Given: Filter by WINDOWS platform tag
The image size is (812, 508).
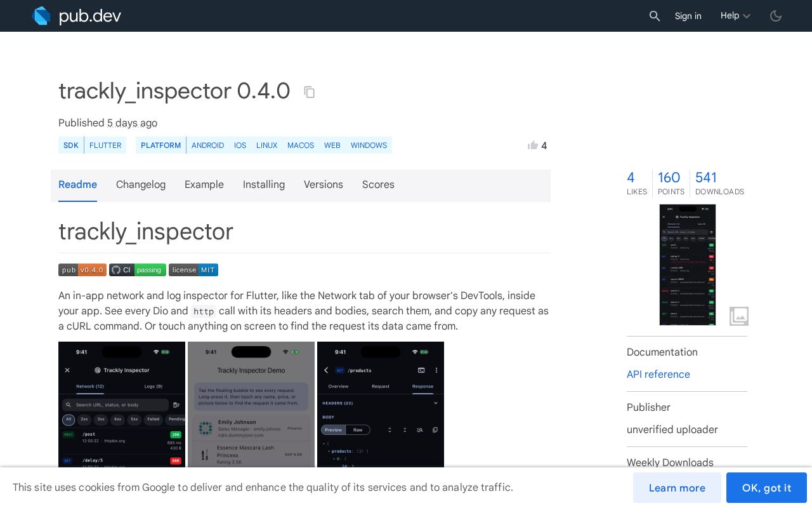Looking at the screenshot, I should pyautogui.click(x=369, y=145).
